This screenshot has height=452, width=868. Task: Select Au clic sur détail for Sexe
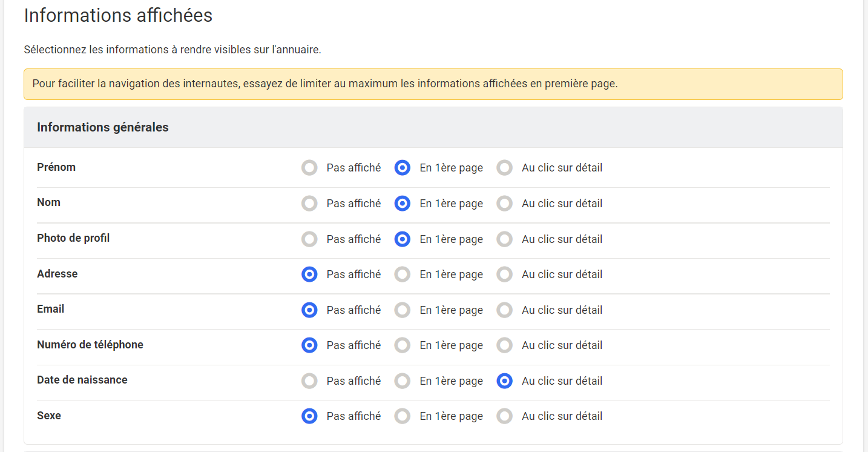(505, 416)
